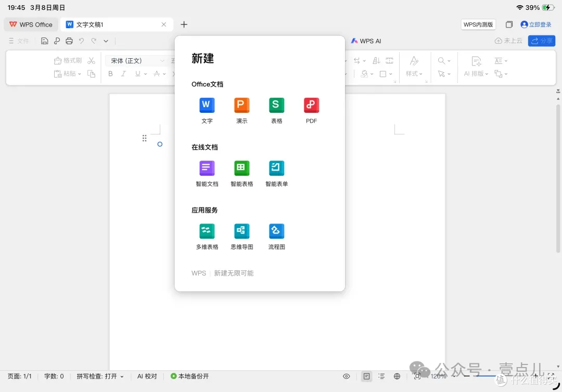Click 字数: 0 word count
This screenshot has width=562, height=392.
[x=54, y=376]
